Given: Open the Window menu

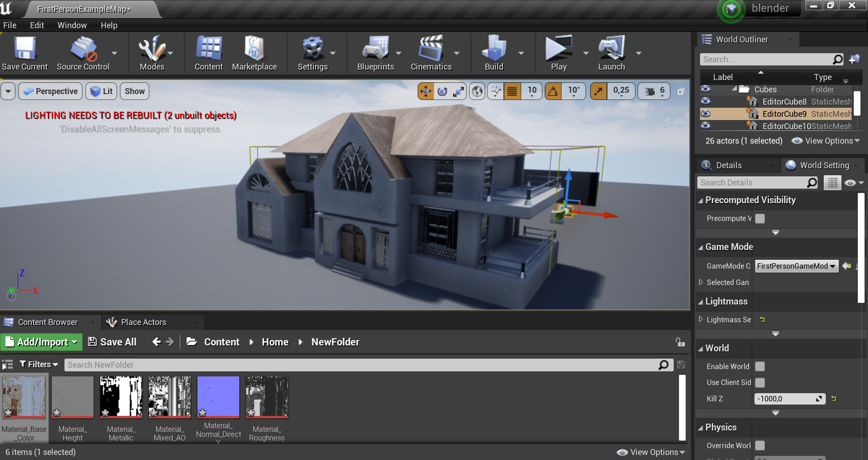Looking at the screenshot, I should coord(72,25).
